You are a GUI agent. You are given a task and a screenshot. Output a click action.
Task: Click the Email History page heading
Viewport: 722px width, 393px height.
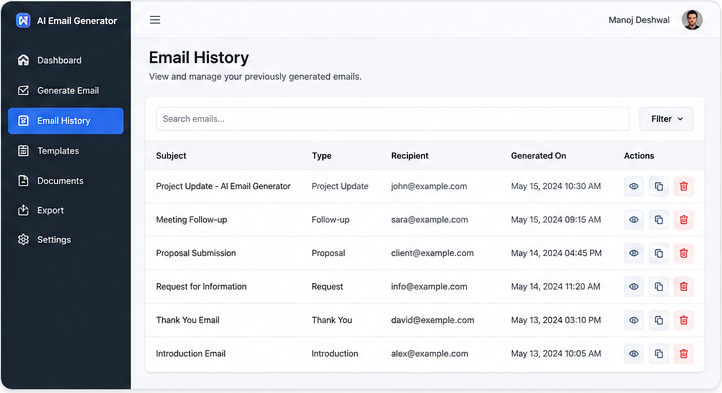click(198, 58)
